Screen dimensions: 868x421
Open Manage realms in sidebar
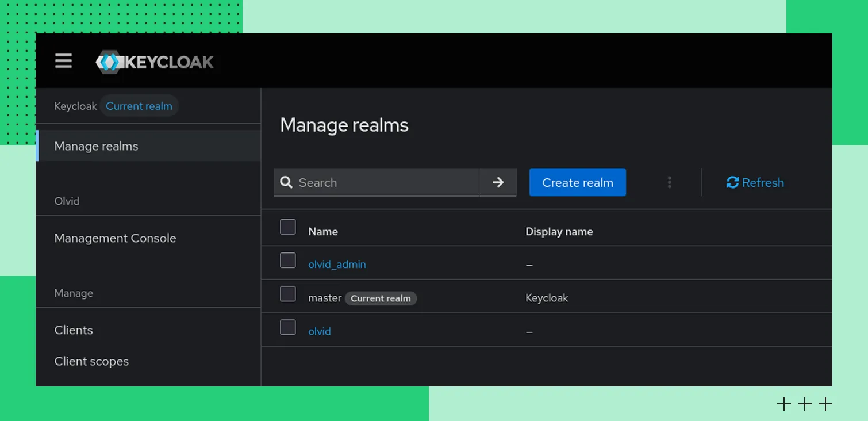click(96, 146)
